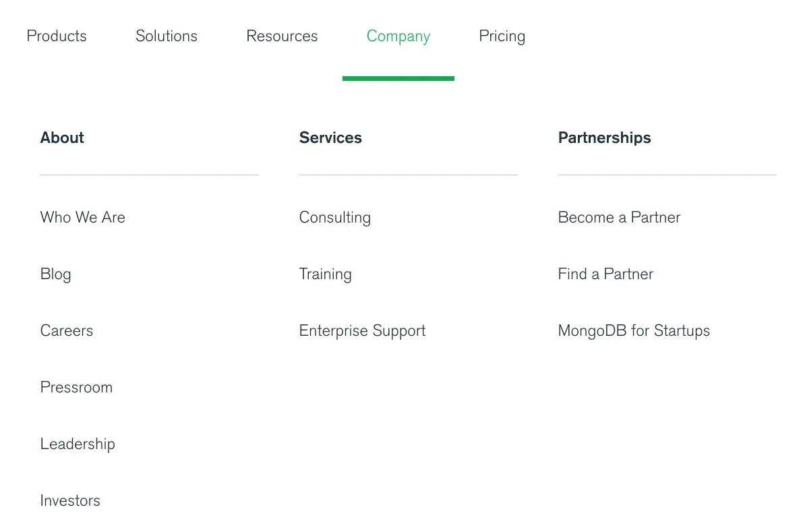Screen dimensions: 801x532
Task: Select the Investors link
Action: pyautogui.click(x=70, y=500)
